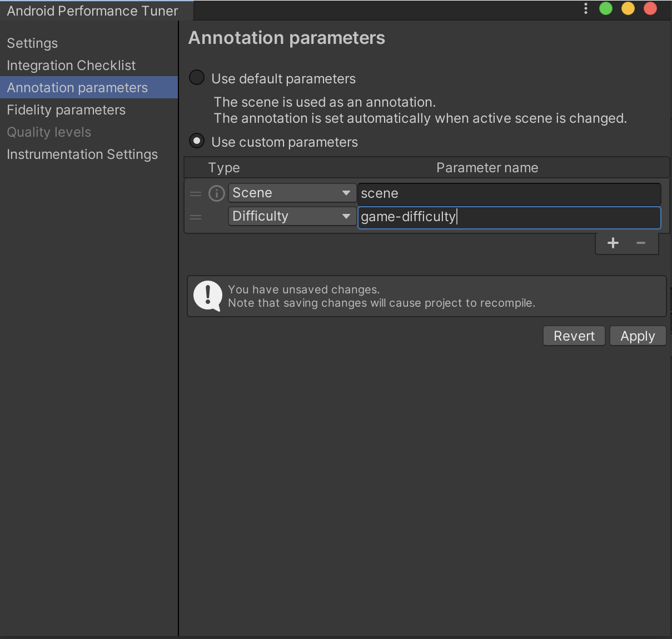672x639 pixels.
Task: Click the plus icon to add parameter
Action: [x=613, y=243]
